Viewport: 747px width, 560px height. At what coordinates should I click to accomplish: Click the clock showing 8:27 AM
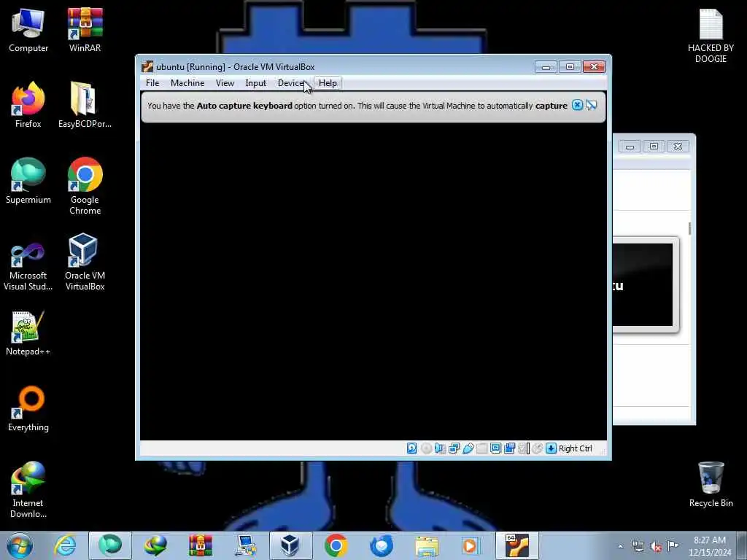(710, 546)
